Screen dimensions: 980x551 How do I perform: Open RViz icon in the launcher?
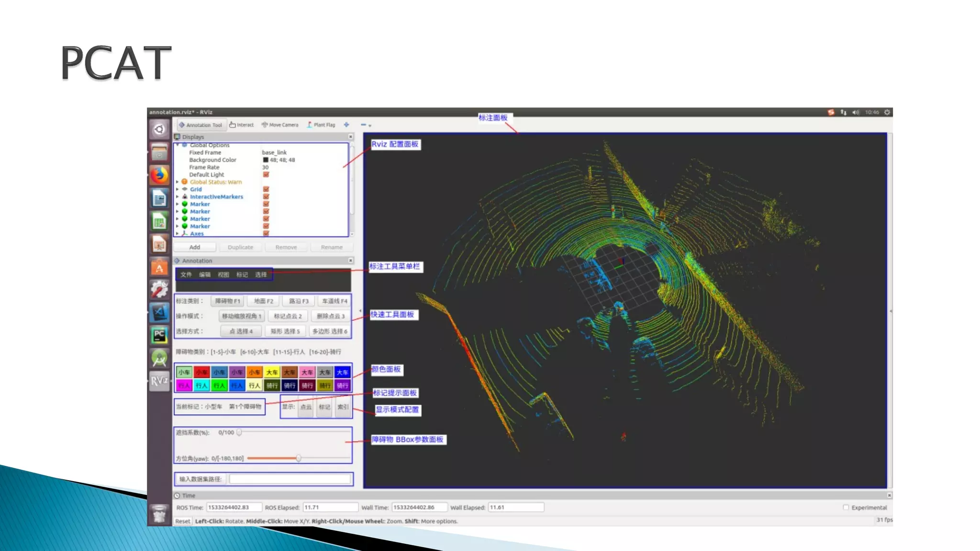coord(159,381)
